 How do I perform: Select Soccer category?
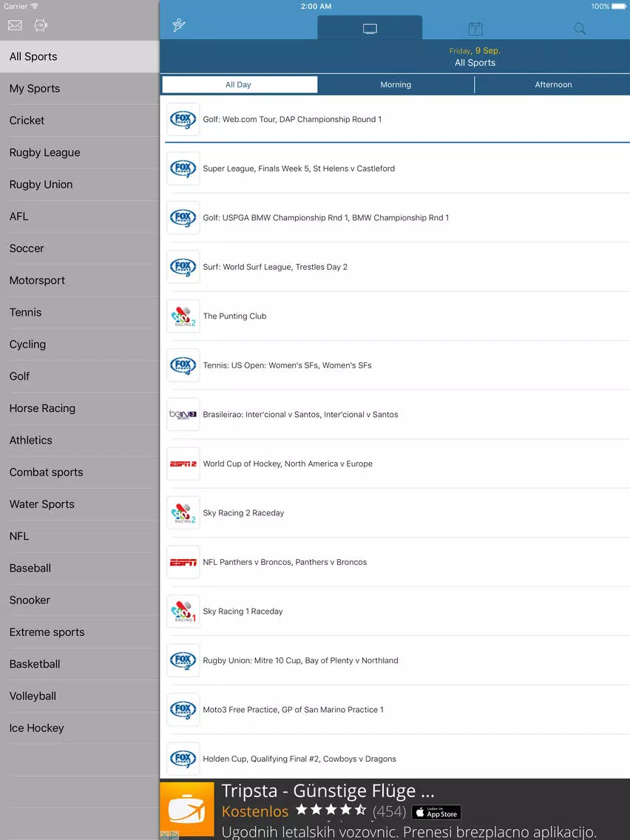tap(79, 248)
